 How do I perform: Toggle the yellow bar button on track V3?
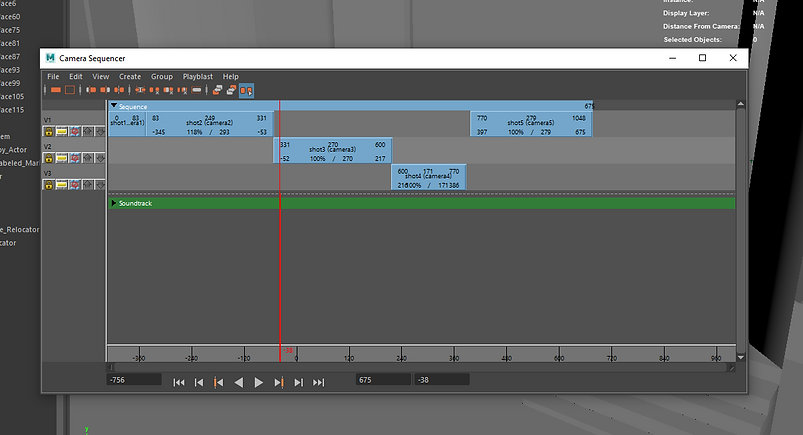pos(61,185)
